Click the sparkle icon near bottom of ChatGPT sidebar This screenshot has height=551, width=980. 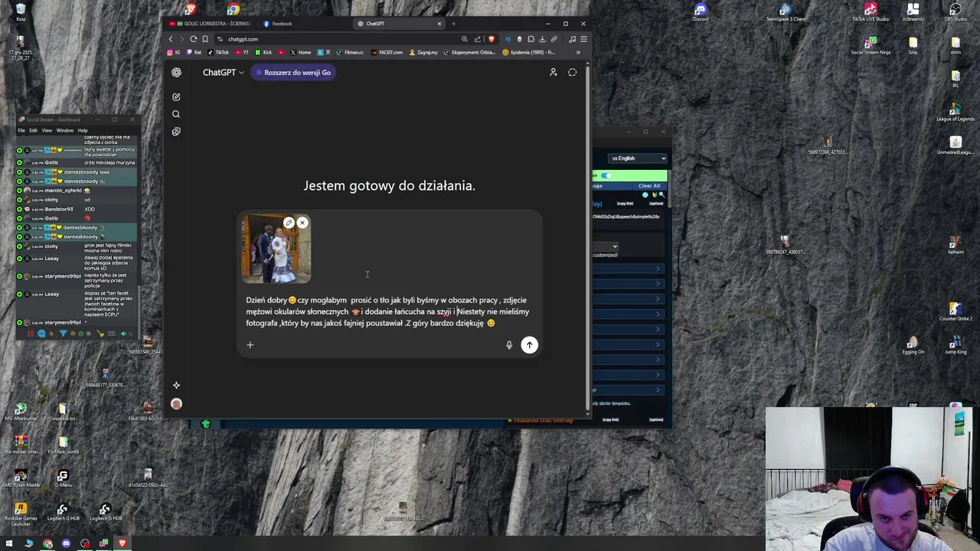click(x=176, y=385)
